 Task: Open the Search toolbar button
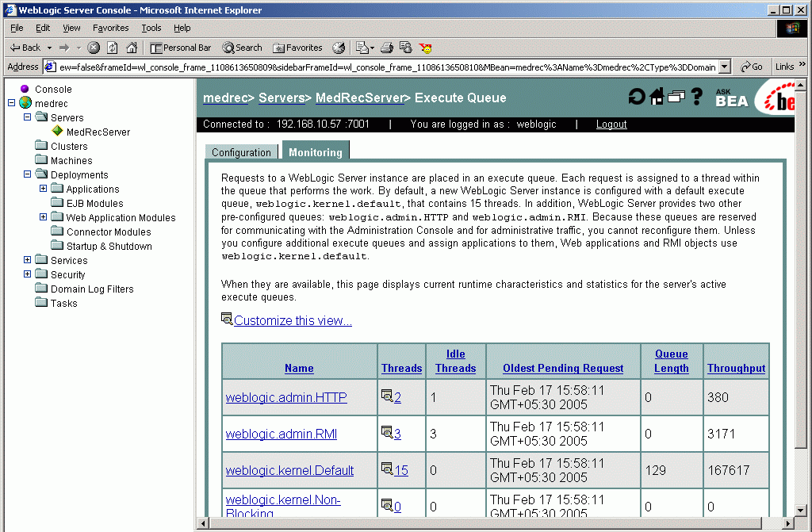(243, 48)
